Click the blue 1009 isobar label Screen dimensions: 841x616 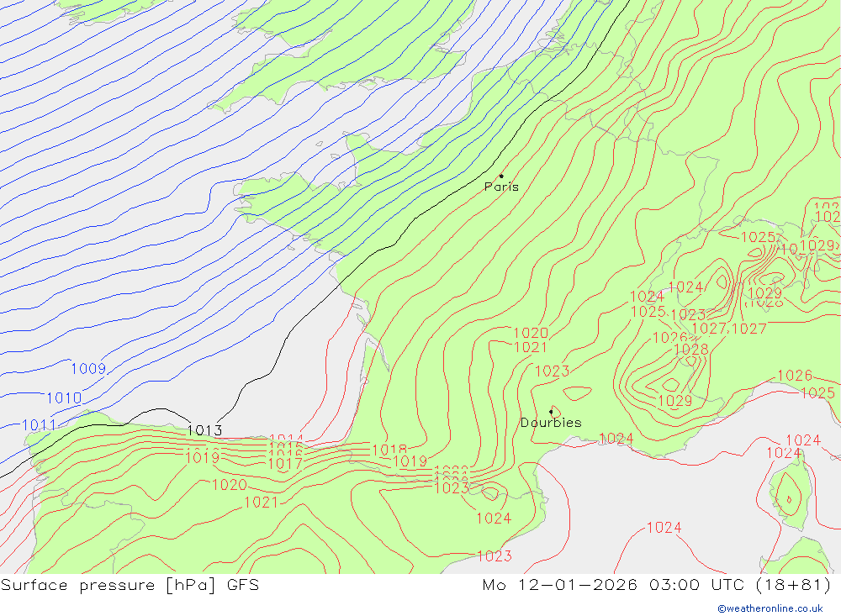(88, 369)
